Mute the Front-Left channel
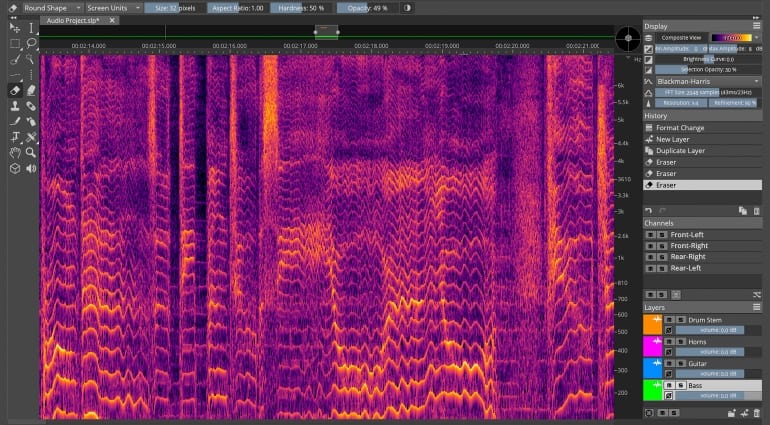Image resolution: width=770 pixels, height=425 pixels. pos(651,235)
